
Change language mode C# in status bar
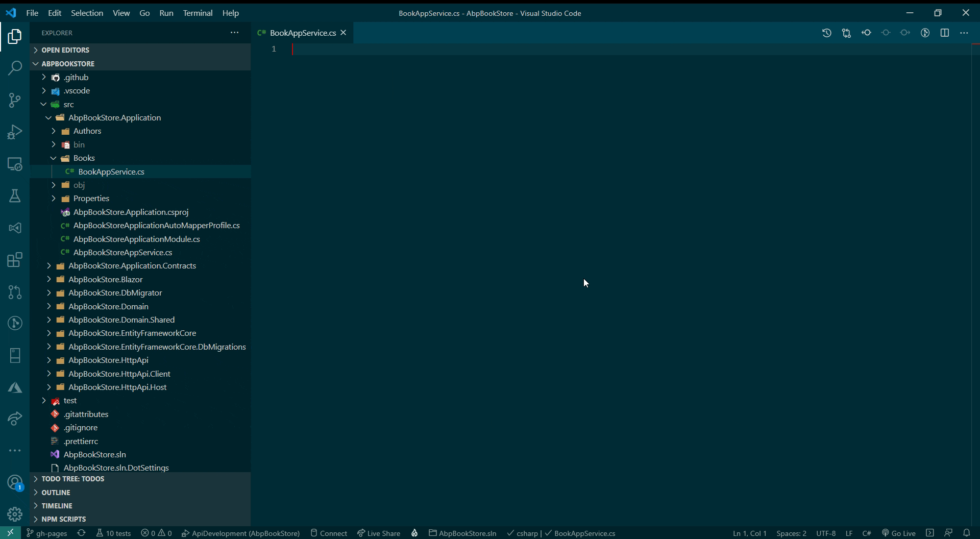click(x=866, y=533)
